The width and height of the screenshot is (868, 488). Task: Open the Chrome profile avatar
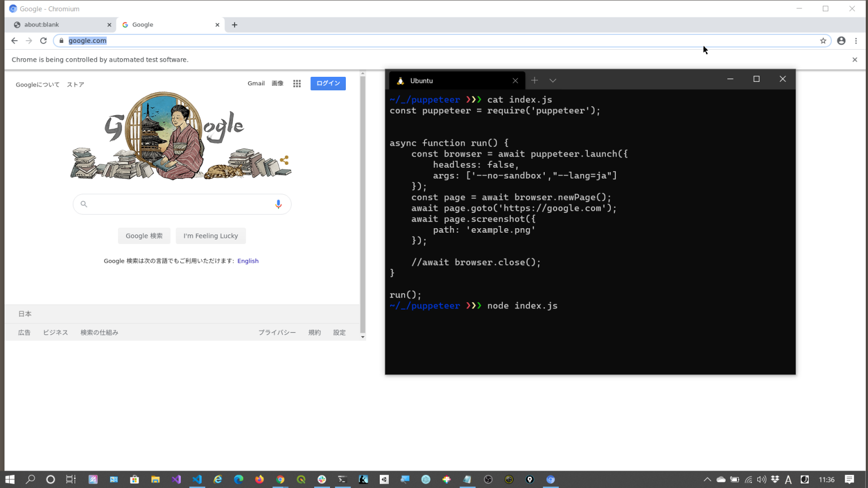841,40
